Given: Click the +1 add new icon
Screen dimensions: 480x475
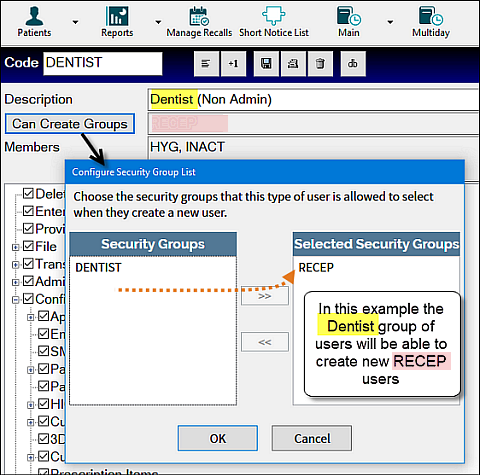Looking at the screenshot, I should tap(233, 63).
